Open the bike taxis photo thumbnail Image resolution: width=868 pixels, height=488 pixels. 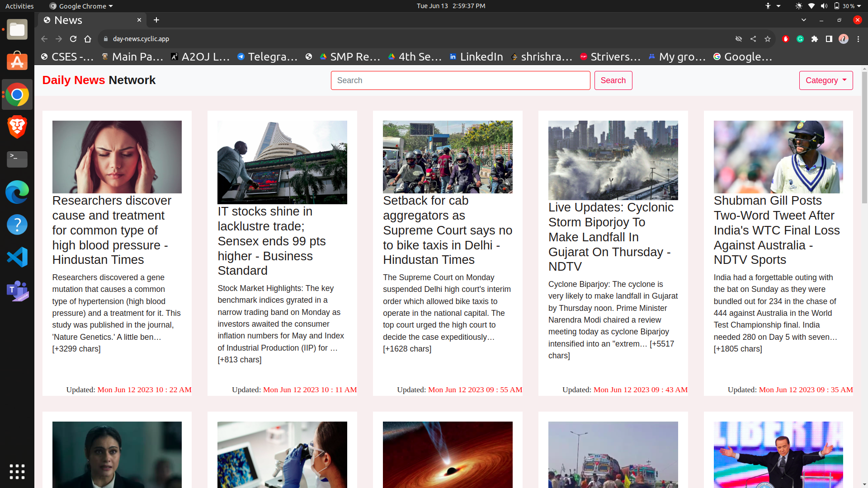click(448, 157)
